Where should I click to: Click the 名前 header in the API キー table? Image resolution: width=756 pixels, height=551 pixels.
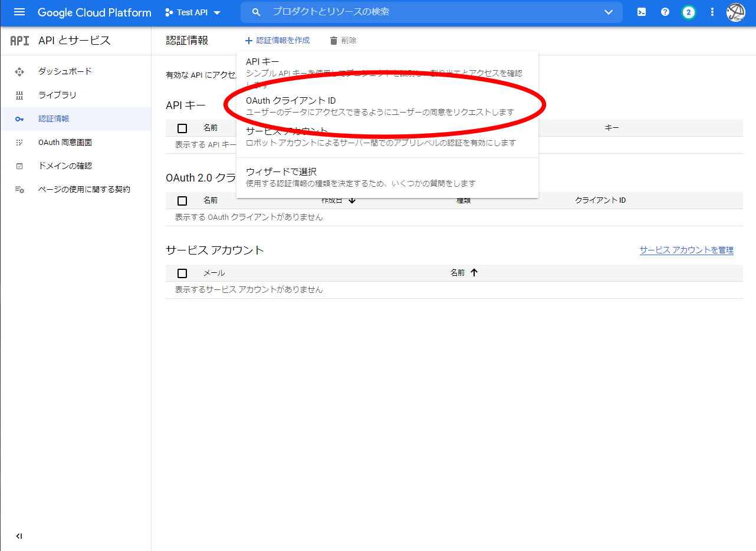(x=211, y=127)
